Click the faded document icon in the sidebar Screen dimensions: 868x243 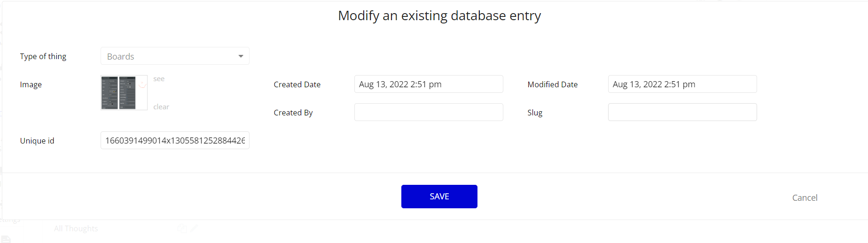coord(6,239)
